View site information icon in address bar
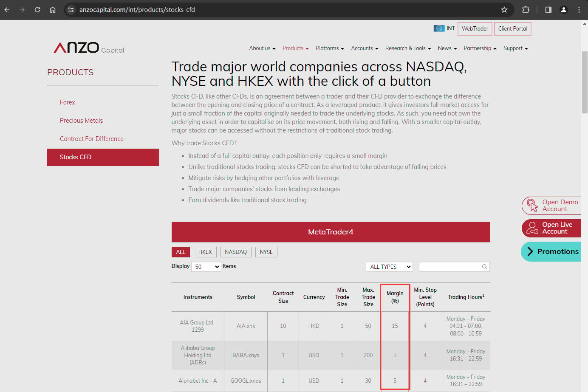Screen dimensions: 588x392 click(71, 10)
